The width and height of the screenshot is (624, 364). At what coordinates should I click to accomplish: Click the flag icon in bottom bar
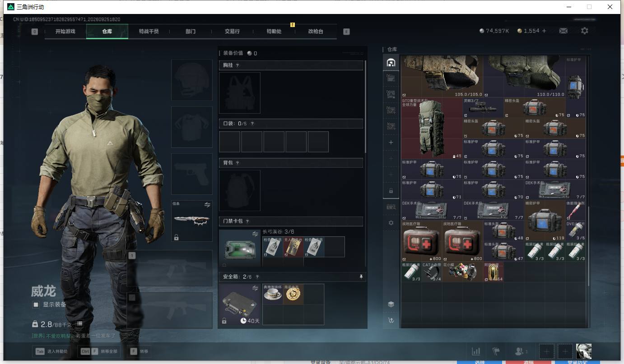496,351
